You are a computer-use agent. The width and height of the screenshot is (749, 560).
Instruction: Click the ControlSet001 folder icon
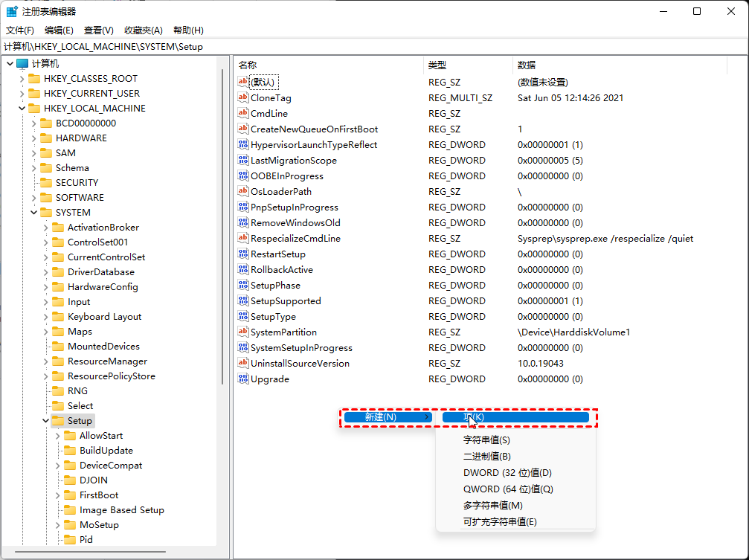pos(58,242)
